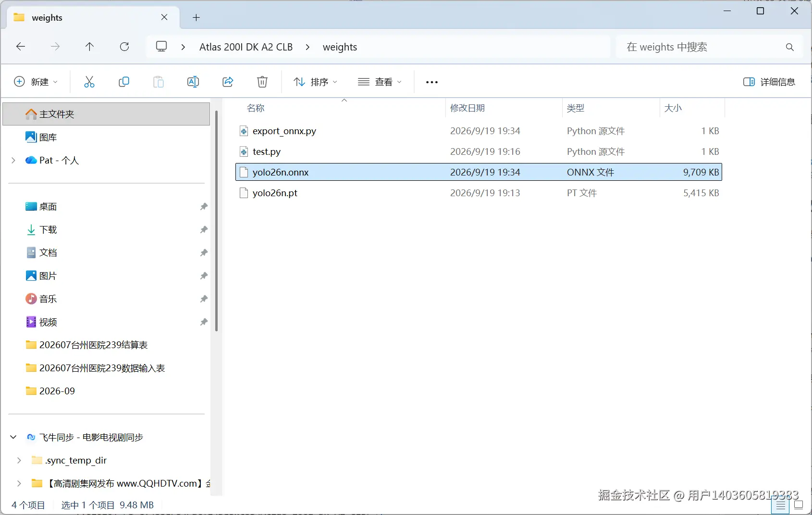This screenshot has height=515, width=812.
Task: Select the test.py file
Action: click(x=479, y=151)
